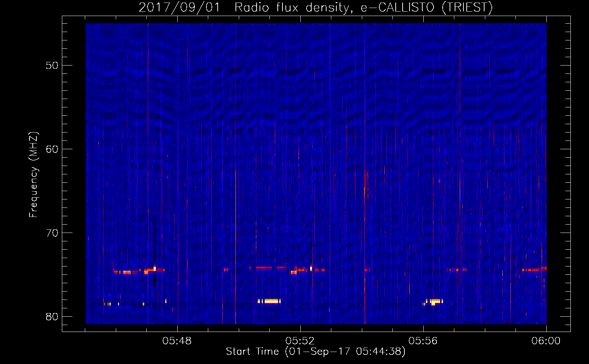Click the 06:00 time tick label

coord(546,341)
